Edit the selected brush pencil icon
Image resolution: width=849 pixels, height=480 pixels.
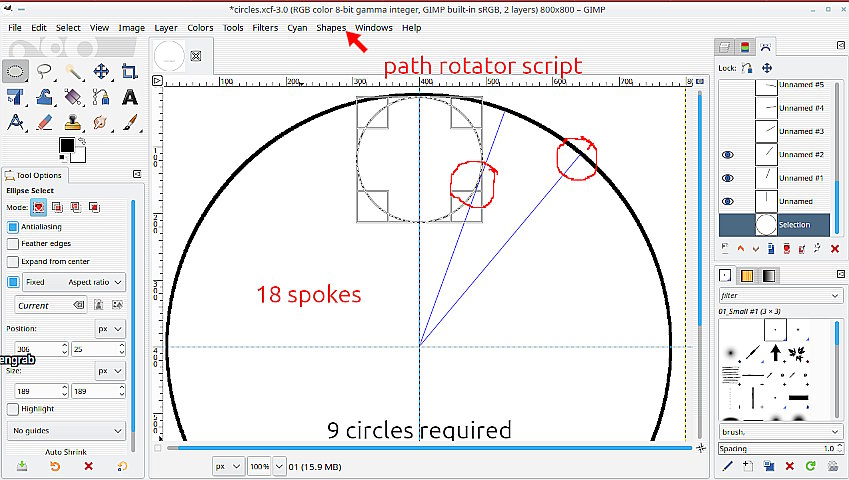(728, 466)
